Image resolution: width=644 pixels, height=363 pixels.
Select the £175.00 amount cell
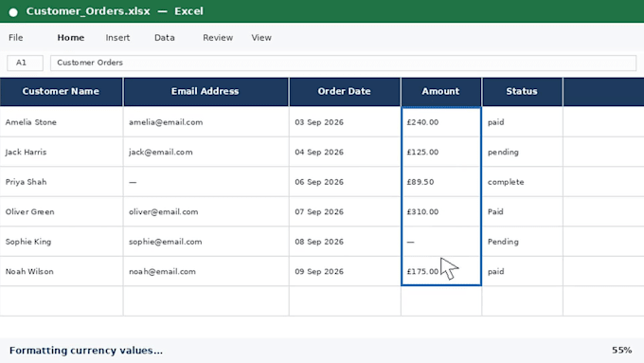(441, 271)
